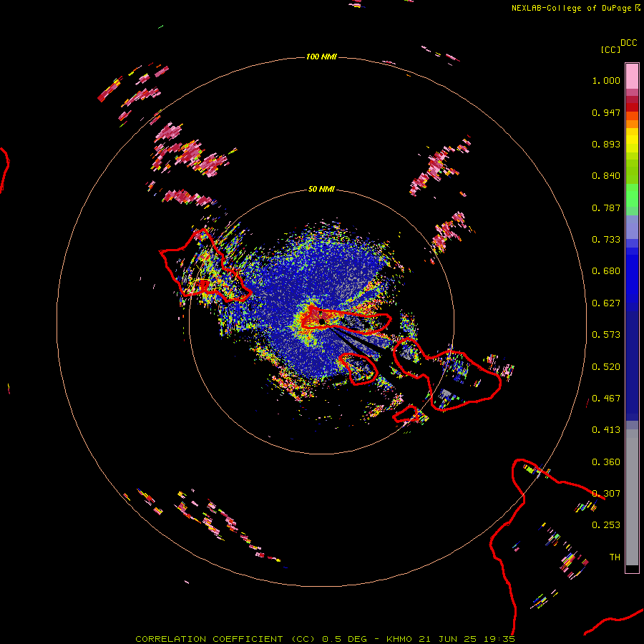Click the [CC] units label

(610, 49)
